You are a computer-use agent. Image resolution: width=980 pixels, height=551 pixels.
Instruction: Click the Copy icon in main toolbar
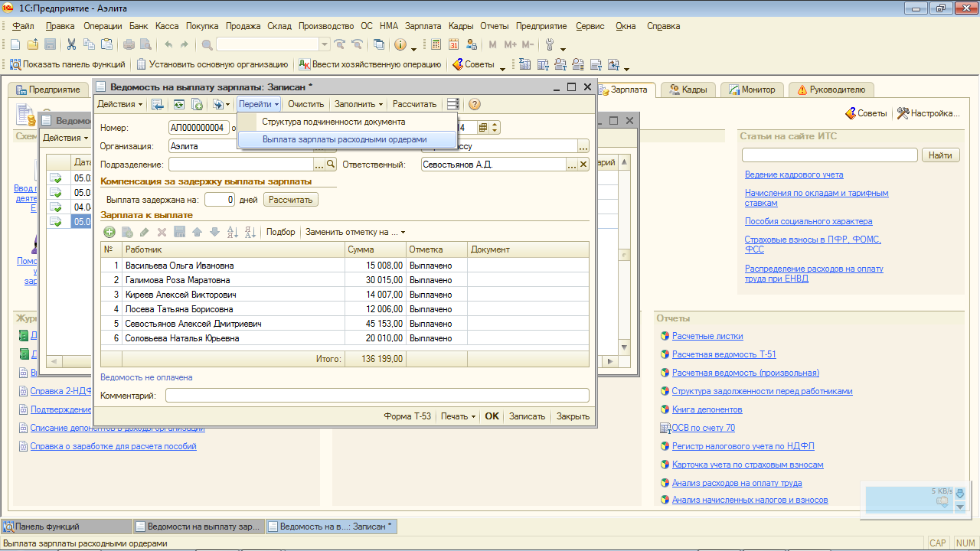pyautogui.click(x=89, y=44)
